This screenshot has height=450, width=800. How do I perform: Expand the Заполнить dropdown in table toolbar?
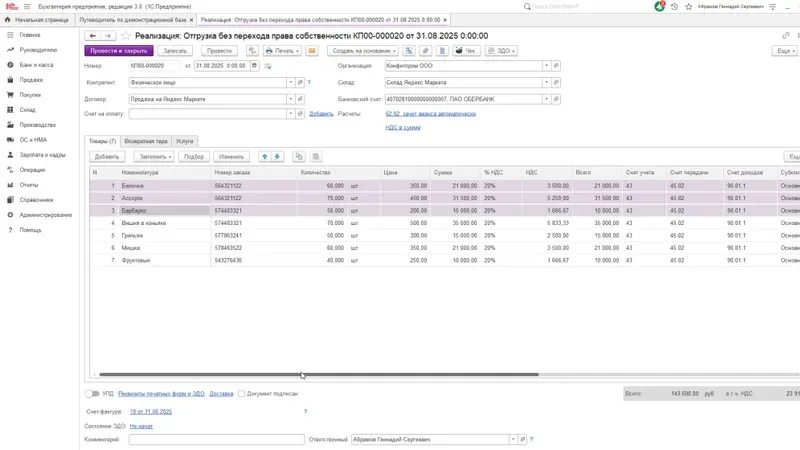(153, 157)
